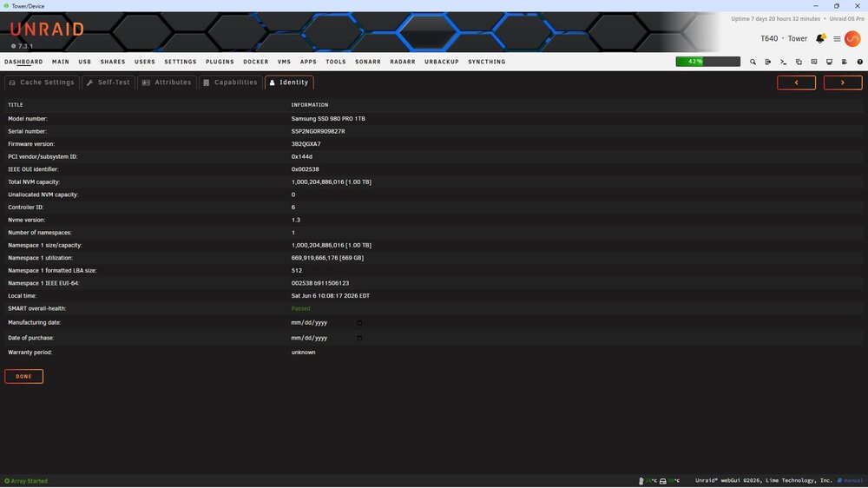
Task: Click the Array Started status text
Action: pyautogui.click(x=30, y=481)
